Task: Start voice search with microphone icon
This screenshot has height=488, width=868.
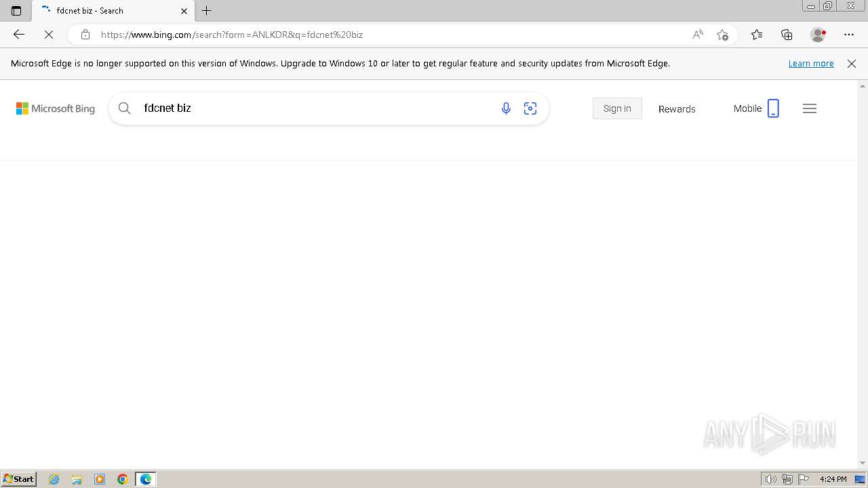Action: coord(506,108)
